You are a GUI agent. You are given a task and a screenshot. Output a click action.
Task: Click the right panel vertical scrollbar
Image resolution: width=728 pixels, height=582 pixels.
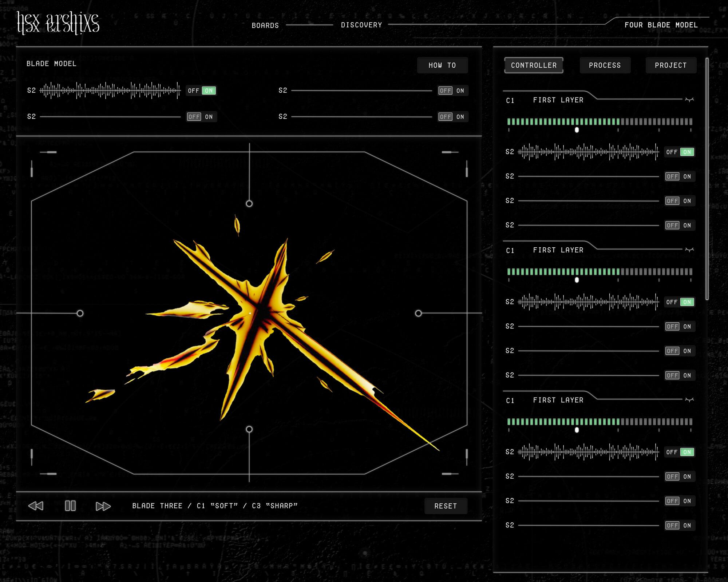707,178
